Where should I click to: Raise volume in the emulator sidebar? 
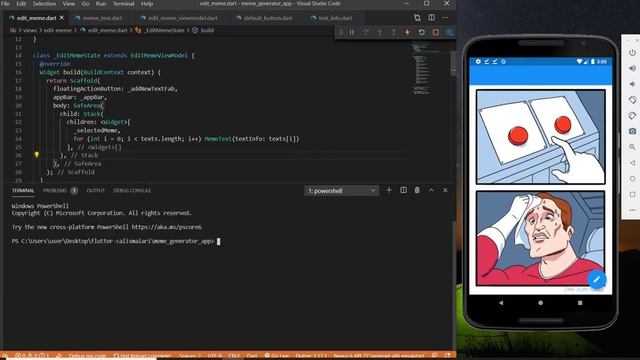click(x=632, y=68)
